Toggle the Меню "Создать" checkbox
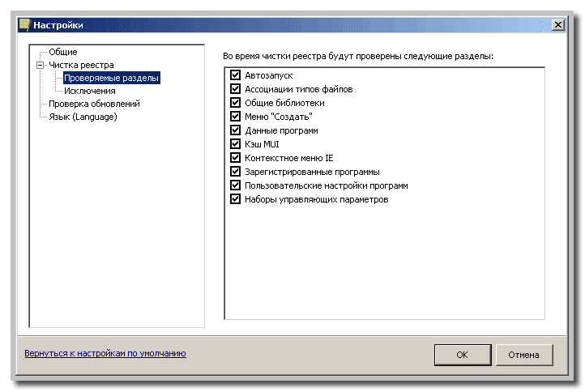Screen dimensions: 585x392 tap(235, 117)
